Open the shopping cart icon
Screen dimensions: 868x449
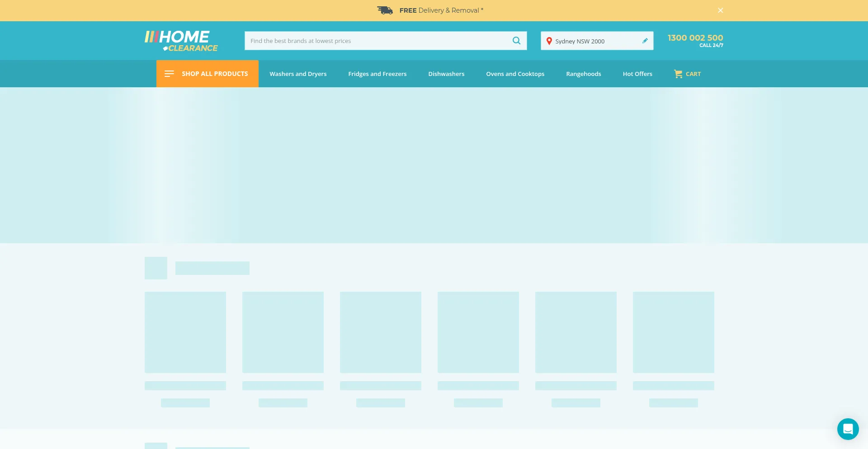pos(678,74)
